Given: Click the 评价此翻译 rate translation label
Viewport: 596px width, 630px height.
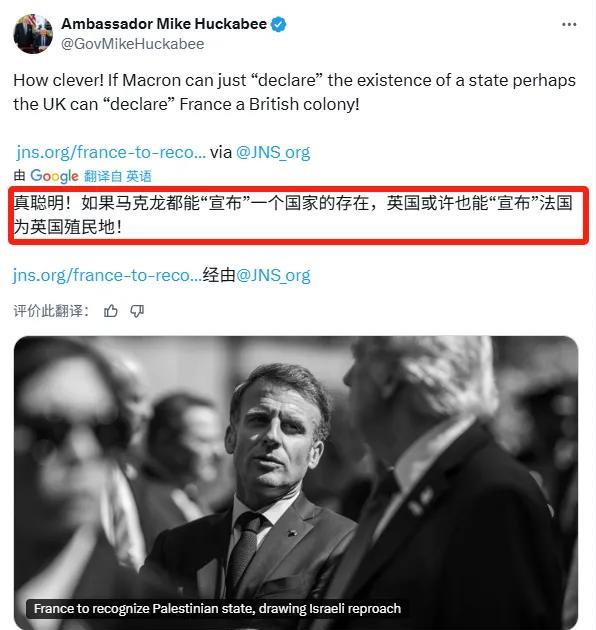Looking at the screenshot, I should [x=51, y=311].
